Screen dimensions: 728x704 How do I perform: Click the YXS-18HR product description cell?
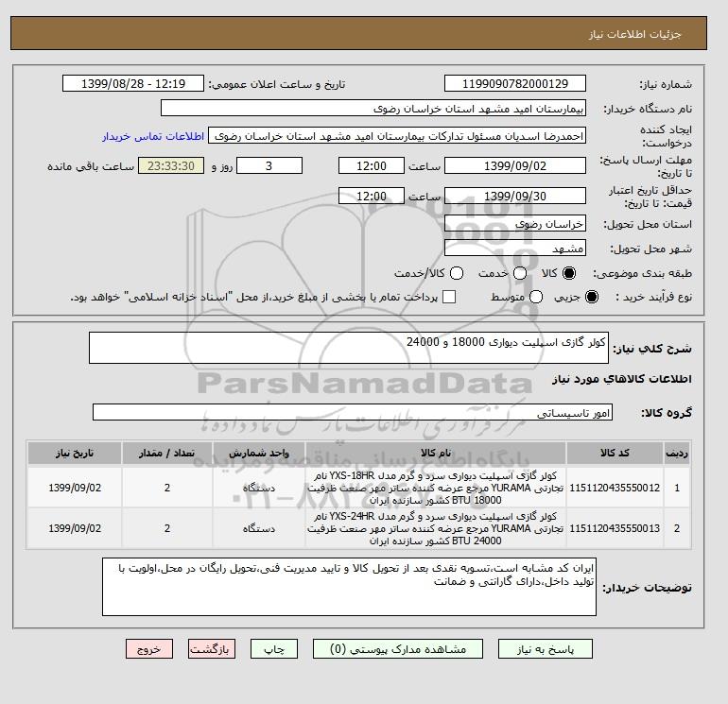coord(435,488)
